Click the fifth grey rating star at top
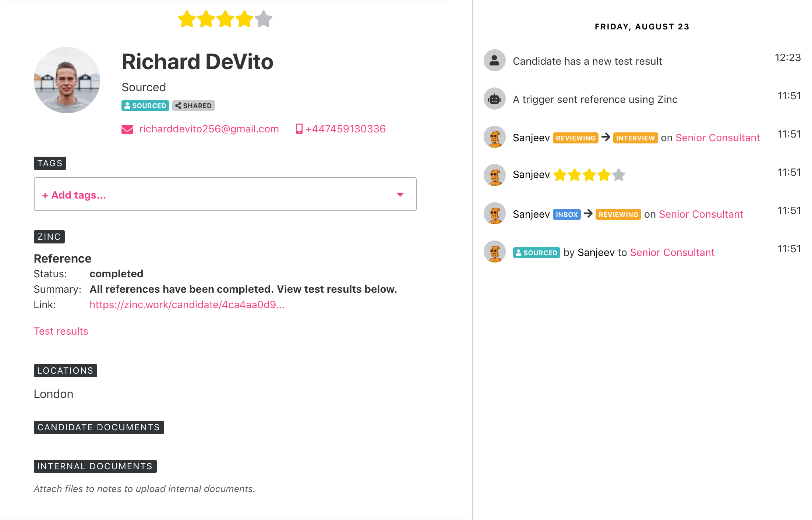 (x=264, y=19)
